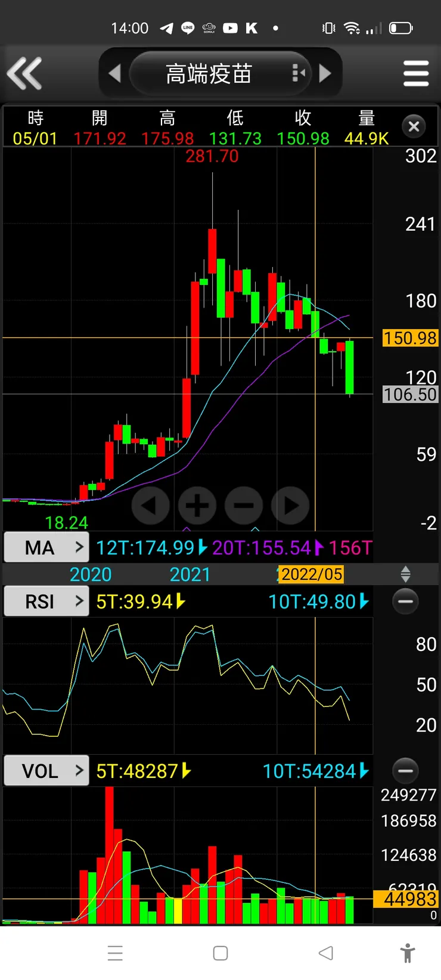Tap the open price 171.92
This screenshot has height=980, width=441.
click(100, 138)
